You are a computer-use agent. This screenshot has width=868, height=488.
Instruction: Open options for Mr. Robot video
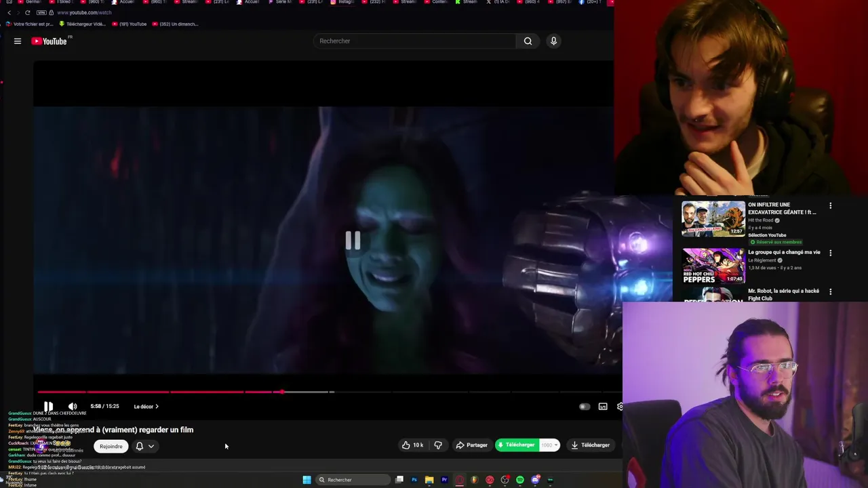[x=830, y=291]
